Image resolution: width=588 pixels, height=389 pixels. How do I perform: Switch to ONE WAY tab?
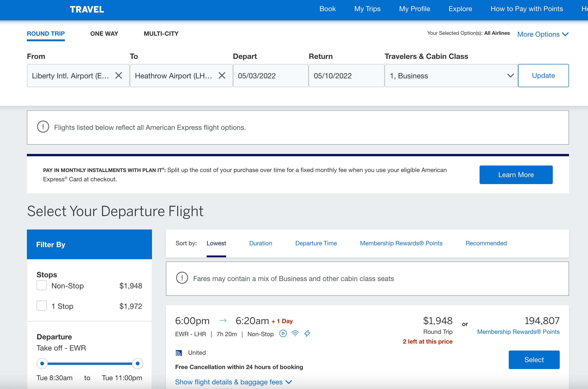pyautogui.click(x=104, y=33)
